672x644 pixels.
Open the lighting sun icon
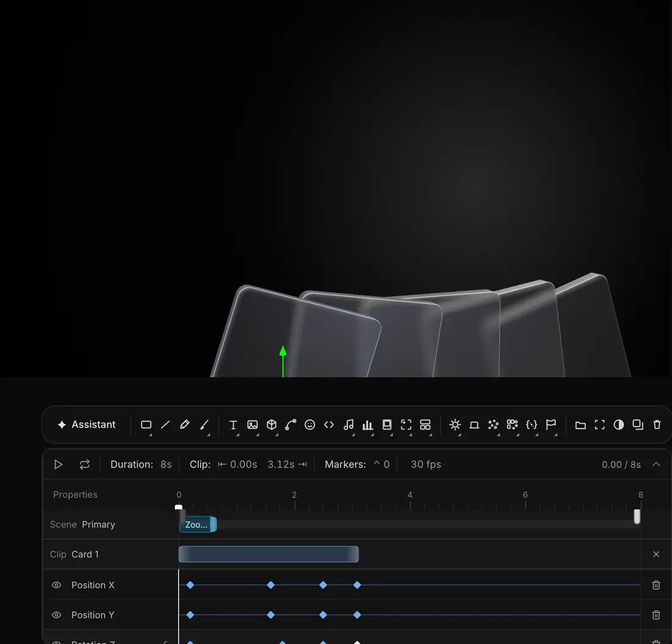455,425
